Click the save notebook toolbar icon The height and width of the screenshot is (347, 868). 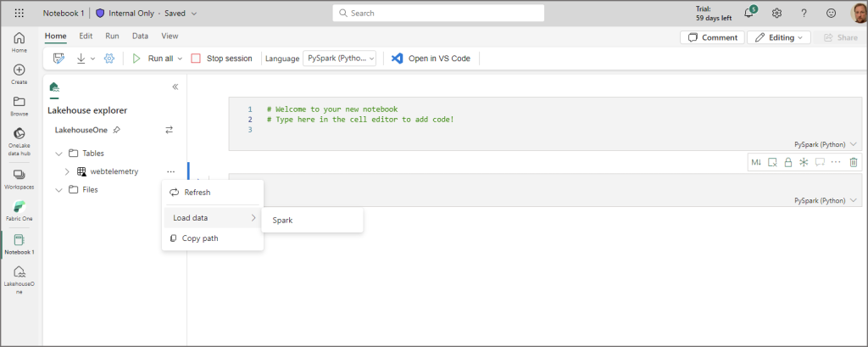(x=58, y=59)
